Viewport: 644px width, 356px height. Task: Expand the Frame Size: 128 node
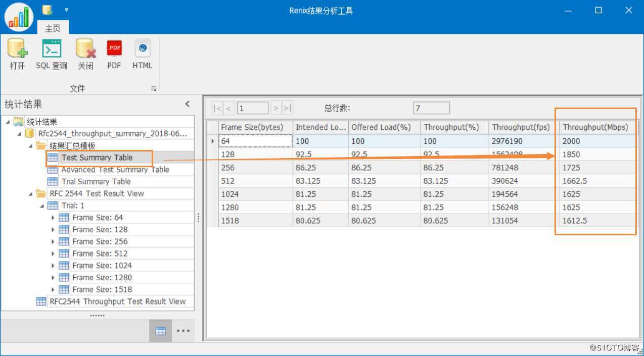click(x=53, y=230)
